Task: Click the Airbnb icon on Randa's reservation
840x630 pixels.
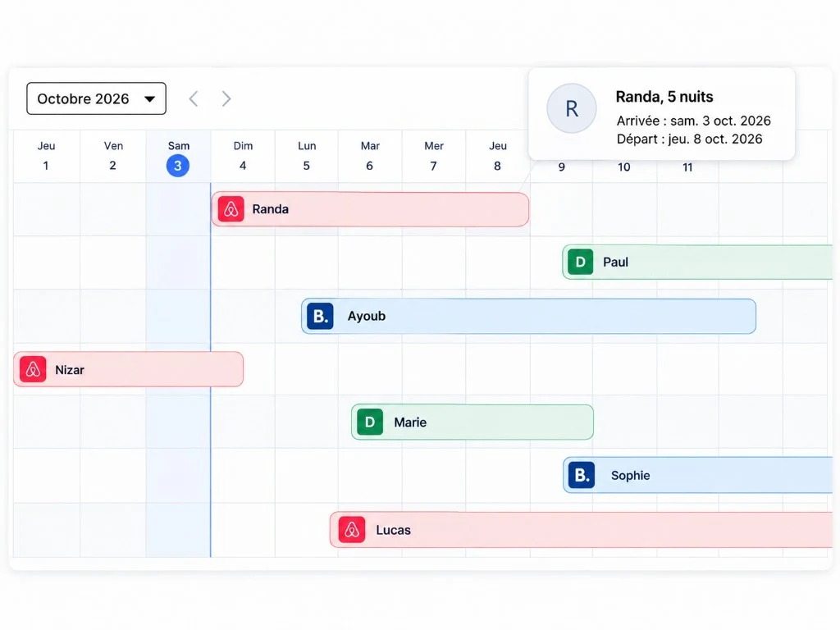Action: pyautogui.click(x=231, y=209)
